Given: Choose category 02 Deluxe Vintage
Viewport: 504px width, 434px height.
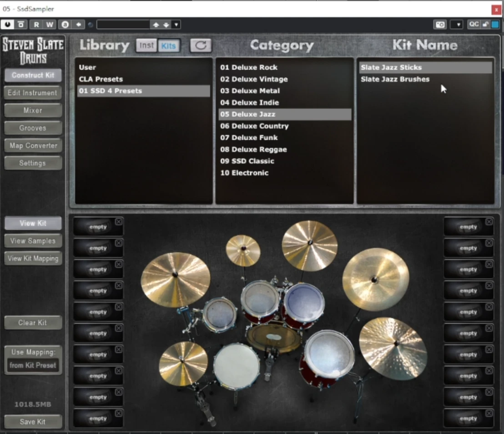Looking at the screenshot, I should click(x=285, y=79).
